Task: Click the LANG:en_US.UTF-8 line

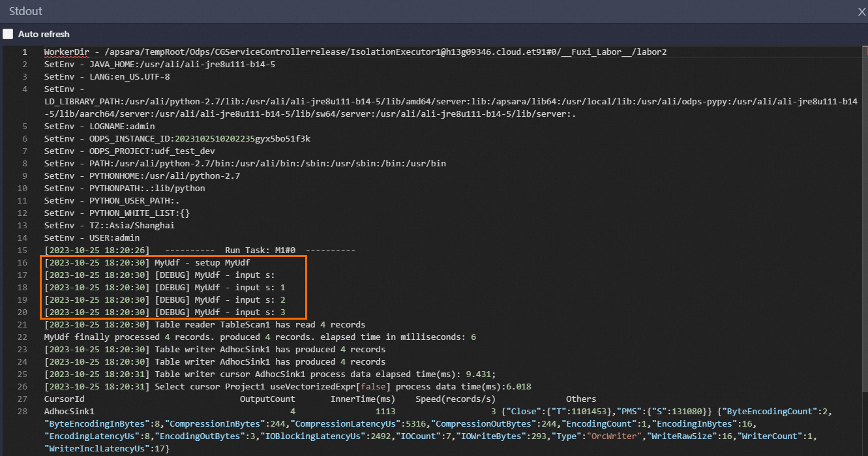Action: (x=107, y=77)
